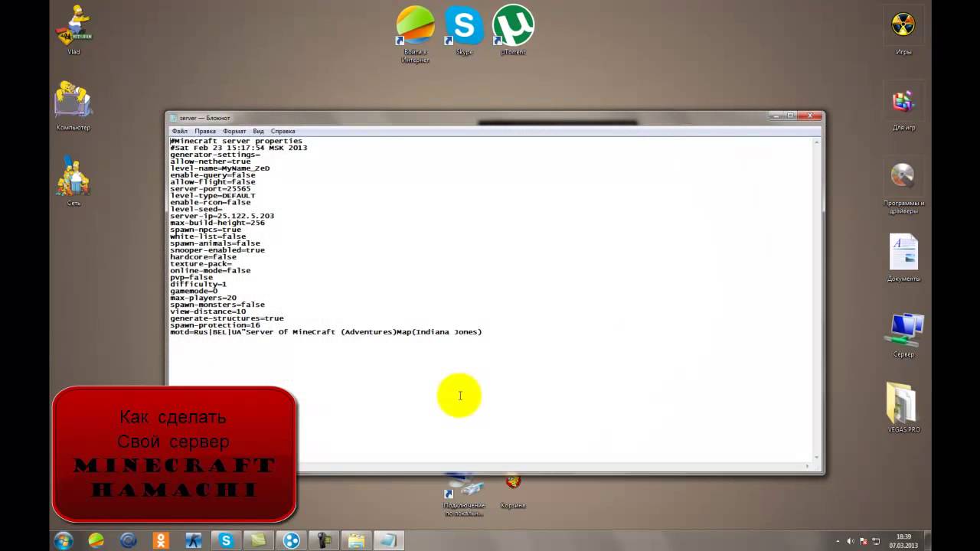Switch to Notepad via taskbar button

coord(389,540)
